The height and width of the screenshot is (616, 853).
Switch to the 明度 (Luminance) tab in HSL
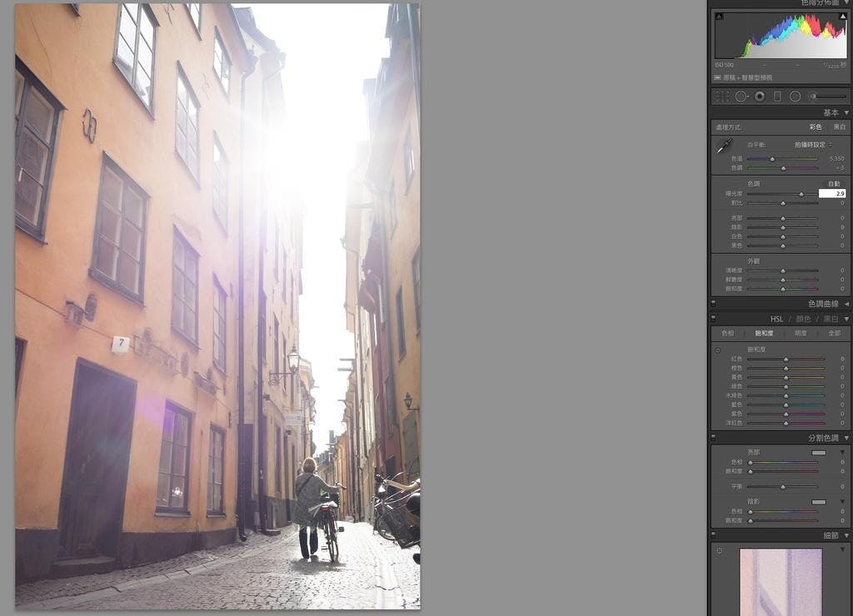(801, 333)
